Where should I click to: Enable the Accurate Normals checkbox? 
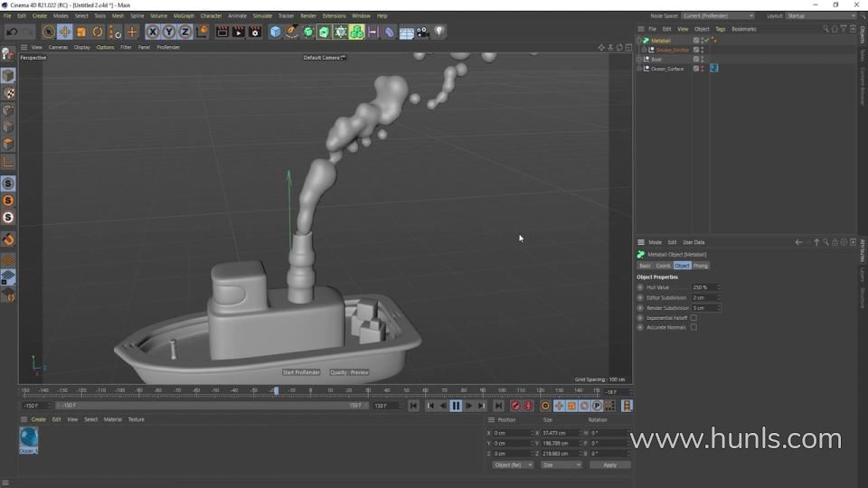(693, 327)
